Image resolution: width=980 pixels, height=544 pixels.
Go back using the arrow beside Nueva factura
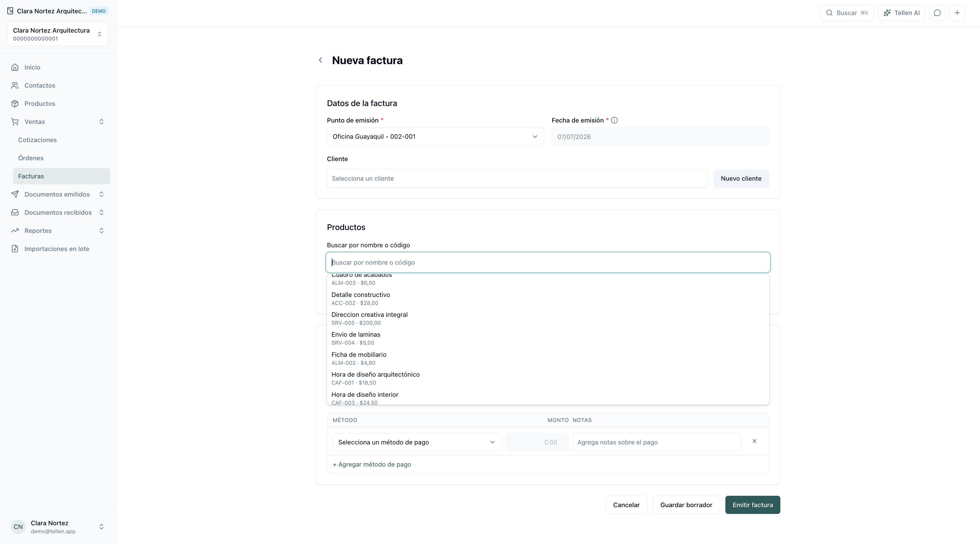click(320, 60)
